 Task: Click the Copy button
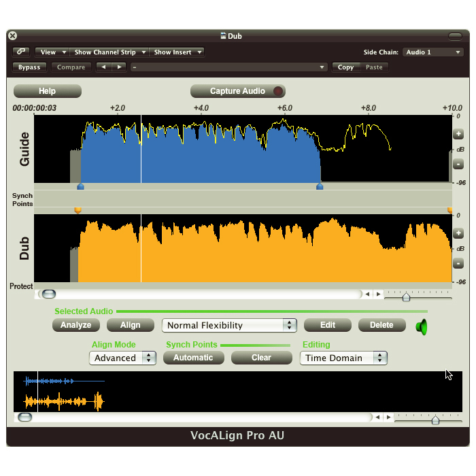click(345, 67)
